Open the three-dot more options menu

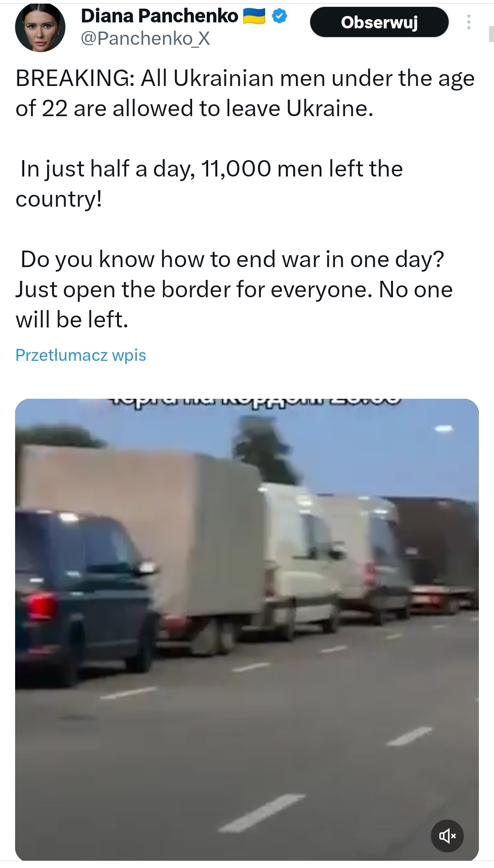468,22
